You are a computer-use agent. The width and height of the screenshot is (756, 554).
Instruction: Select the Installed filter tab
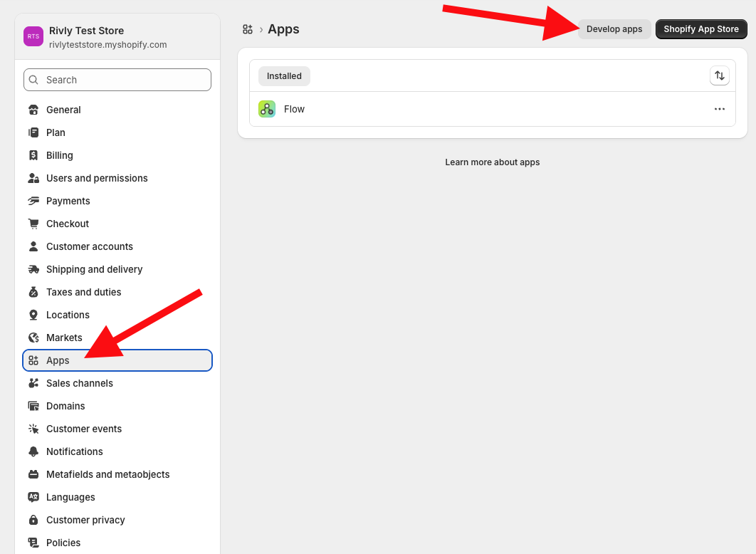pos(284,76)
